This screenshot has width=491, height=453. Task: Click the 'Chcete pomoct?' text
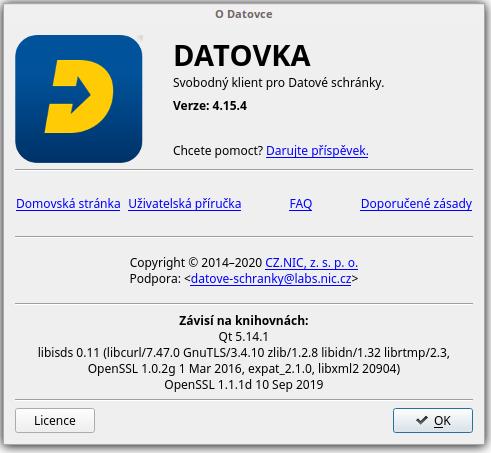[218, 151]
